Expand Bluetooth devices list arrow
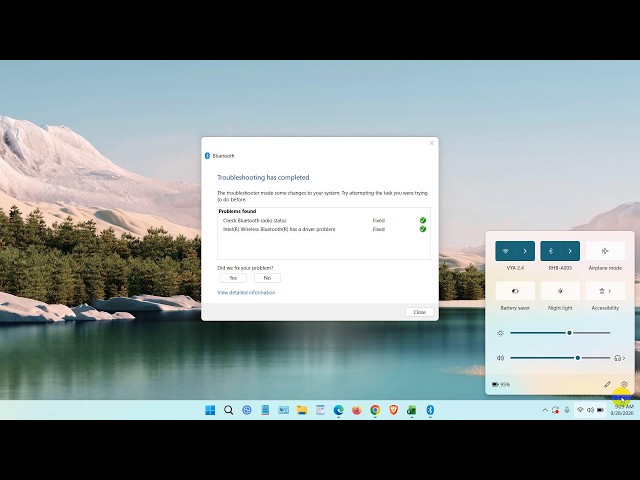Viewport: 640px width, 480px height. [x=570, y=251]
